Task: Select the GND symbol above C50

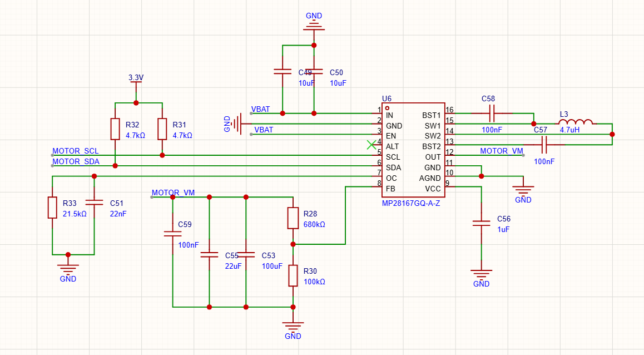Action: click(314, 23)
